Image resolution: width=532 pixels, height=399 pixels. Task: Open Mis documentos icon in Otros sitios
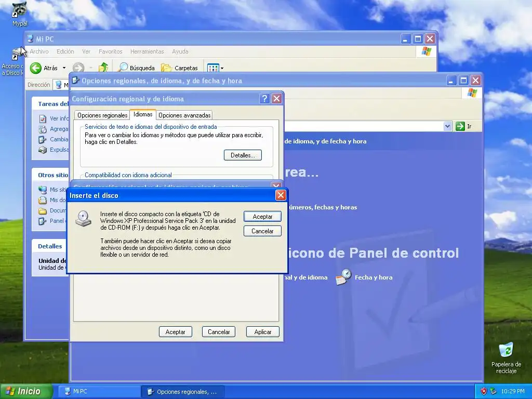(43, 200)
